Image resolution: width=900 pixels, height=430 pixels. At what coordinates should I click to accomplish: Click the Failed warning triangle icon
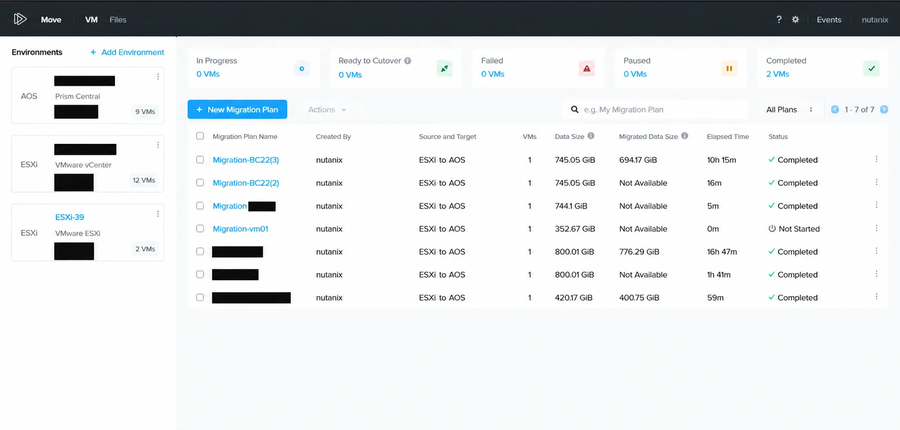[x=587, y=69]
